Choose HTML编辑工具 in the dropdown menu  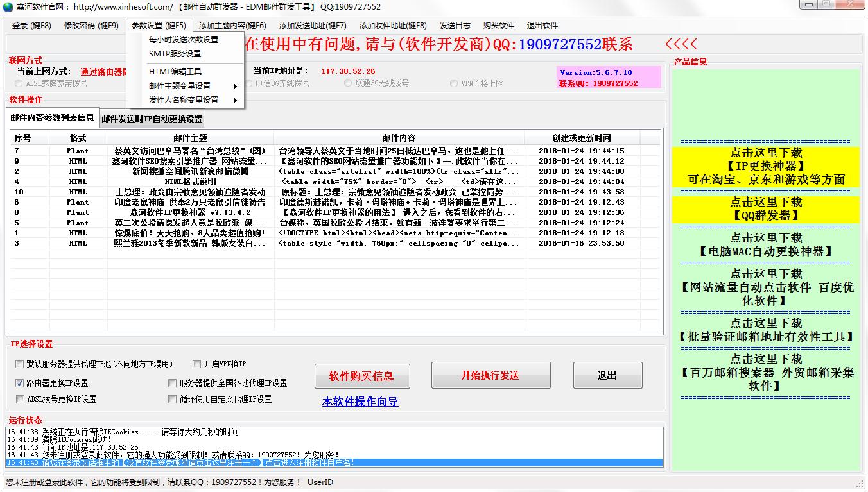[175, 72]
